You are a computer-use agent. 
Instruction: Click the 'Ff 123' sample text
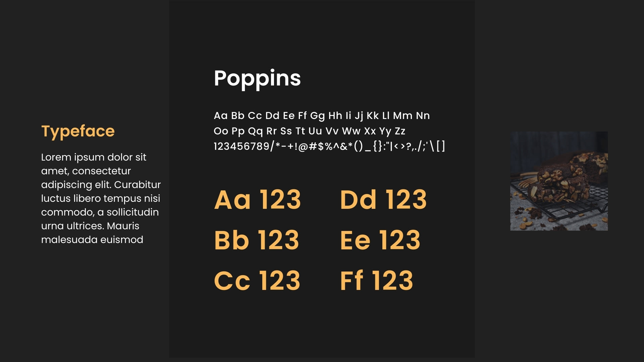[377, 280]
